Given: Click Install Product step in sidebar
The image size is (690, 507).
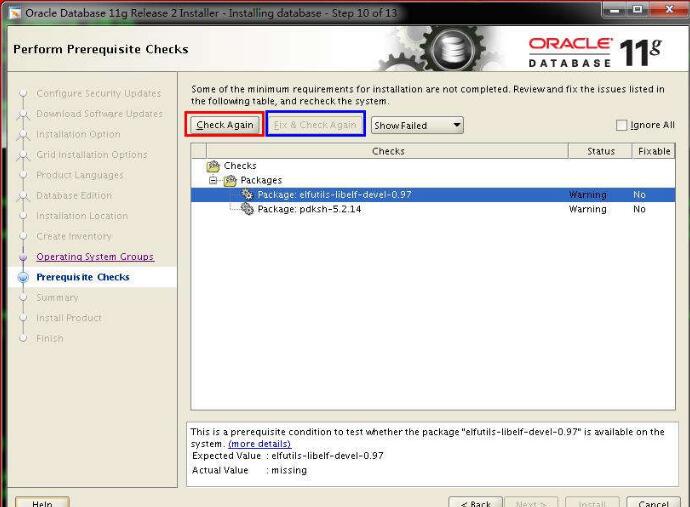Looking at the screenshot, I should point(69,318).
